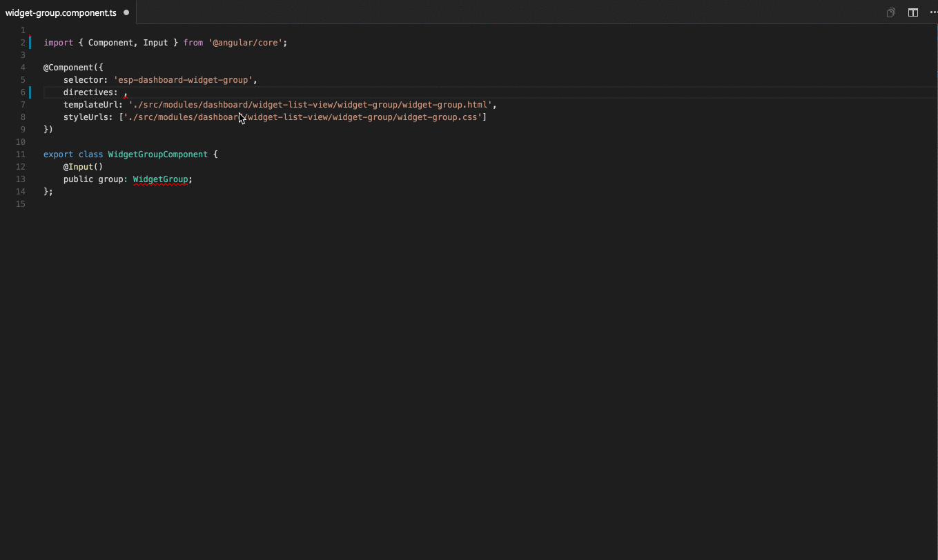Click the Split Editor icon
The image size is (938, 560).
[x=912, y=12]
